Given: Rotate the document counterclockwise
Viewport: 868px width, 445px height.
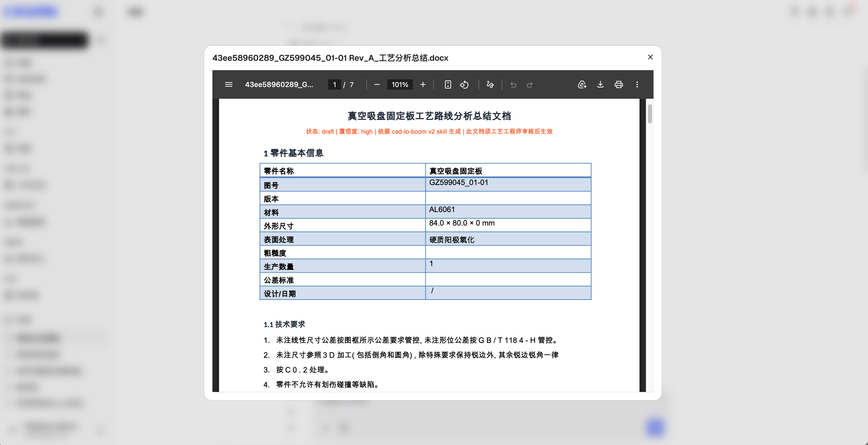Looking at the screenshot, I should pos(464,84).
